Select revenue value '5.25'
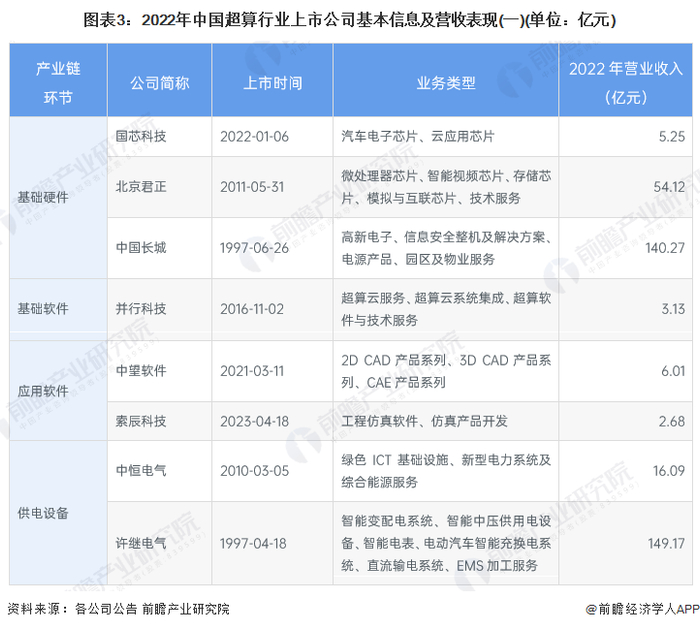Screen dimensions: 700x629 671,137
